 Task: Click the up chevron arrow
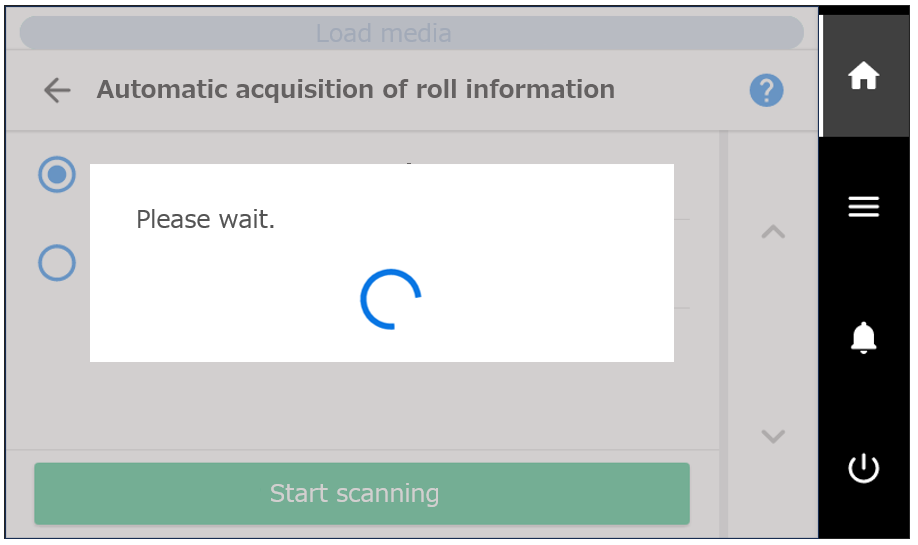(773, 232)
